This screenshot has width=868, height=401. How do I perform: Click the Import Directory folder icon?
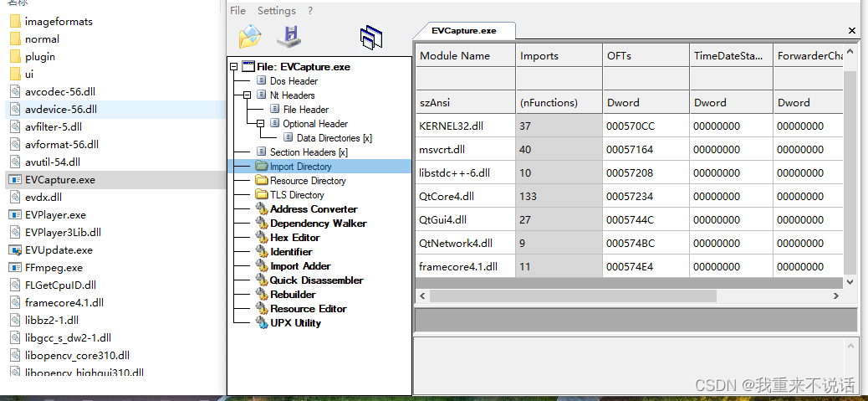coord(261,166)
